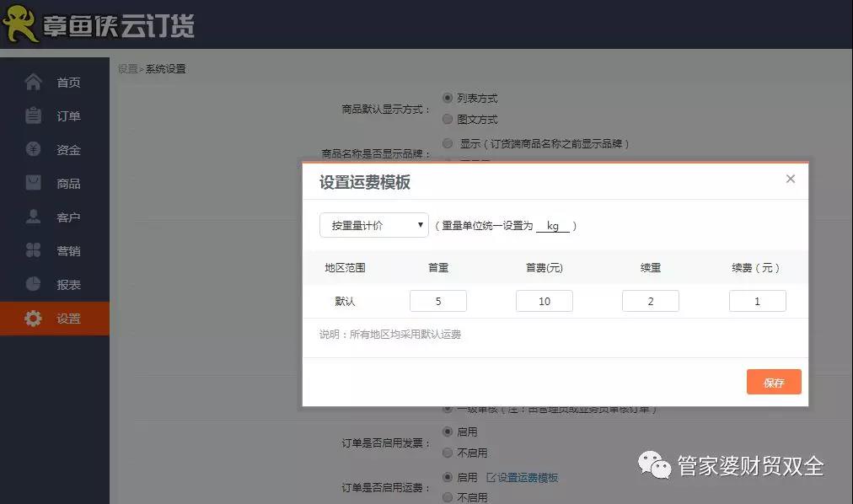The height and width of the screenshot is (504, 853).
Task: Click the 营销 four-leaf icon
Action: (x=33, y=250)
